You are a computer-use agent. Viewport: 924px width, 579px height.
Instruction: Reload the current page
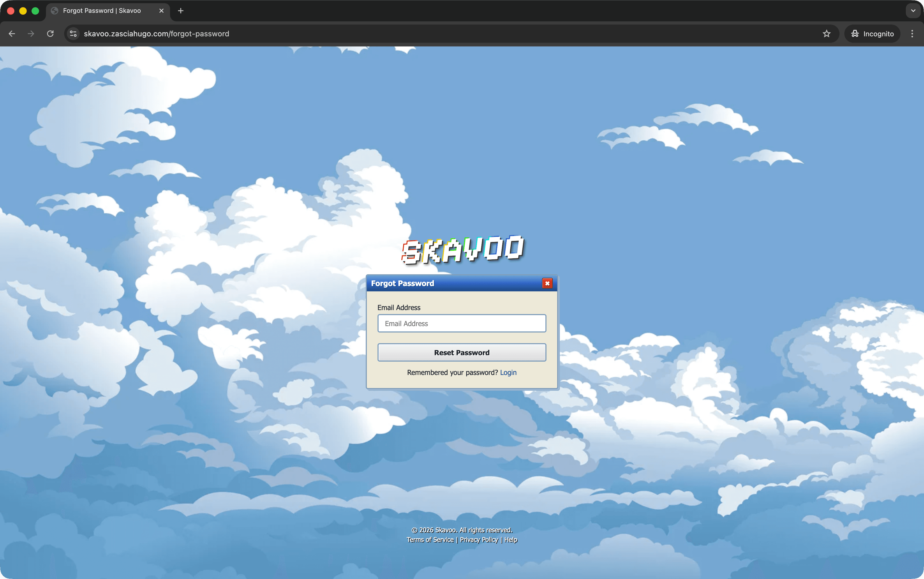pos(50,34)
